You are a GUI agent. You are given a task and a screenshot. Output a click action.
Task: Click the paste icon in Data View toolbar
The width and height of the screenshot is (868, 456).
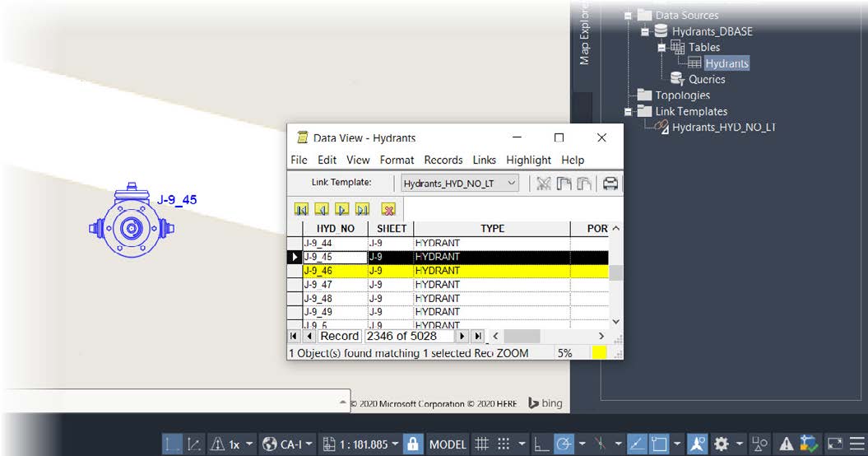(x=584, y=184)
